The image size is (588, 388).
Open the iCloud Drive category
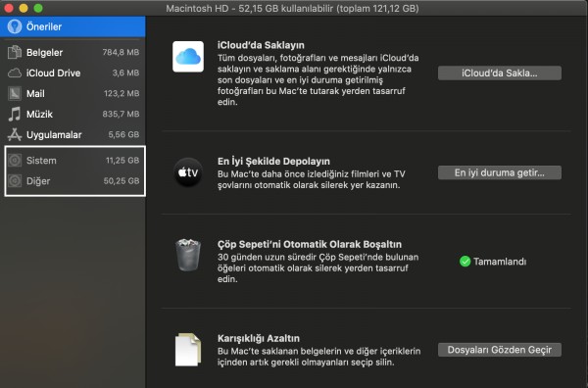pos(73,73)
